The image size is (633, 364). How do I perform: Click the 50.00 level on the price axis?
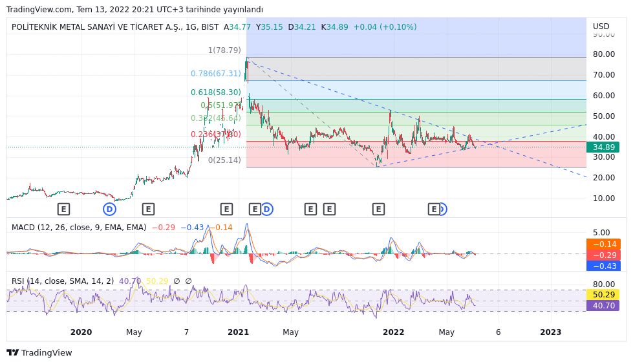(604, 116)
